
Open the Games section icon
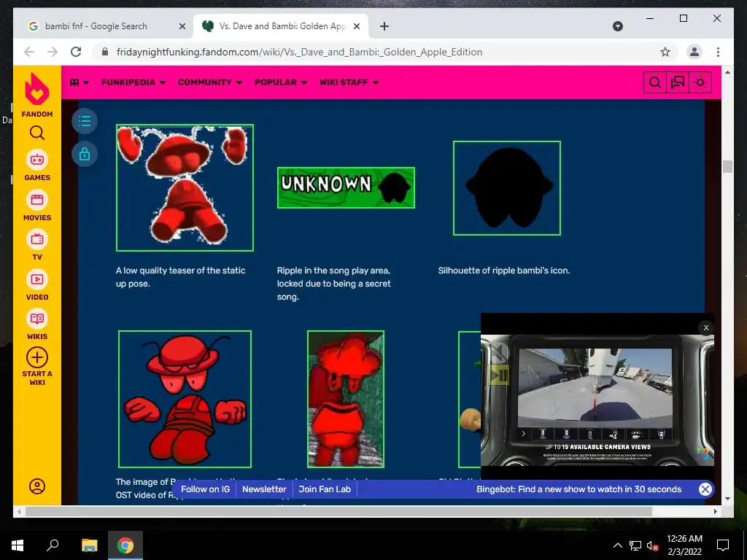(x=36, y=160)
